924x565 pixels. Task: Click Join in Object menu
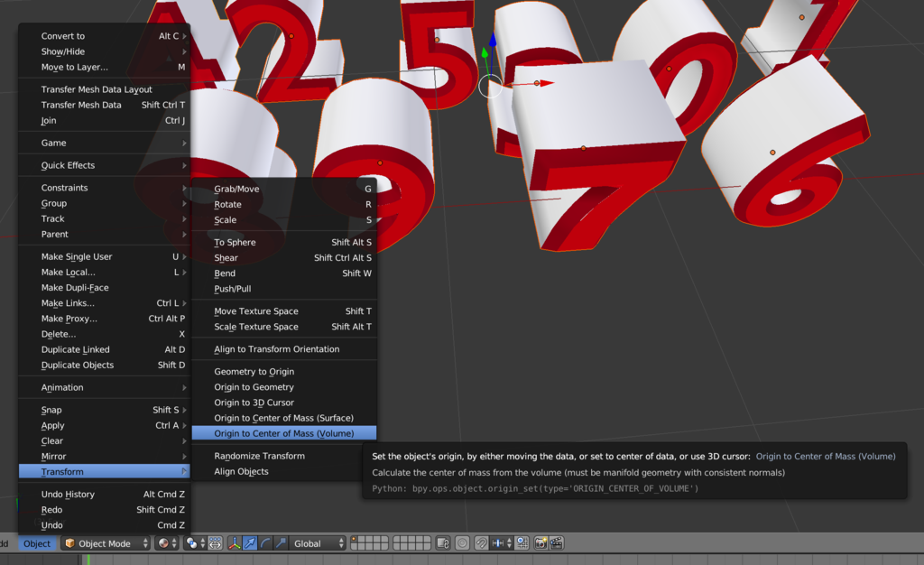click(105, 120)
